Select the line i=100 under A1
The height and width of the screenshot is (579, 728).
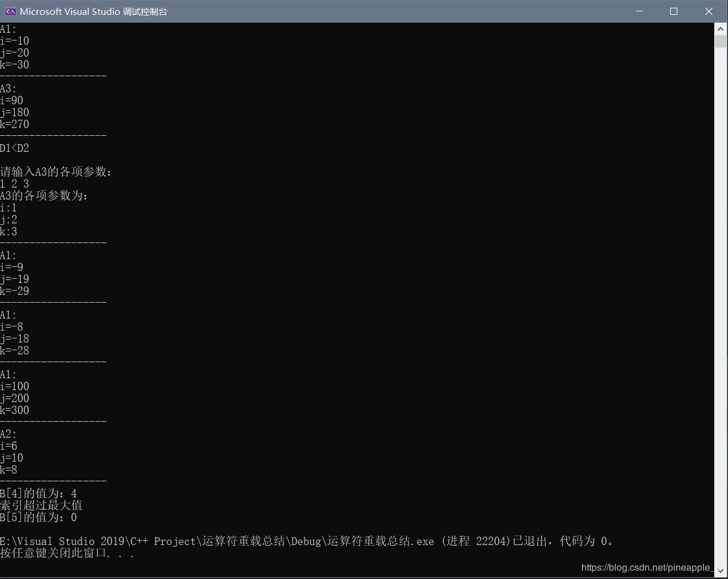15,386
